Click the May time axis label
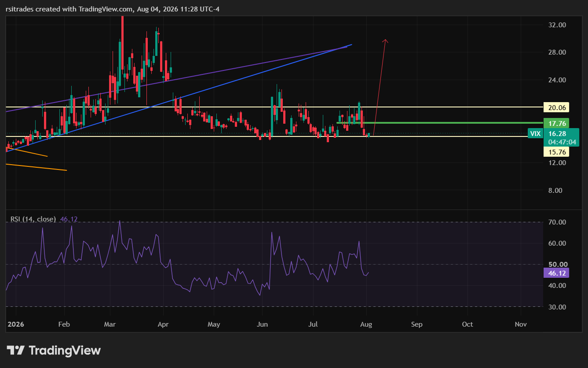Viewport: 588px width, 368px height. tap(214, 324)
